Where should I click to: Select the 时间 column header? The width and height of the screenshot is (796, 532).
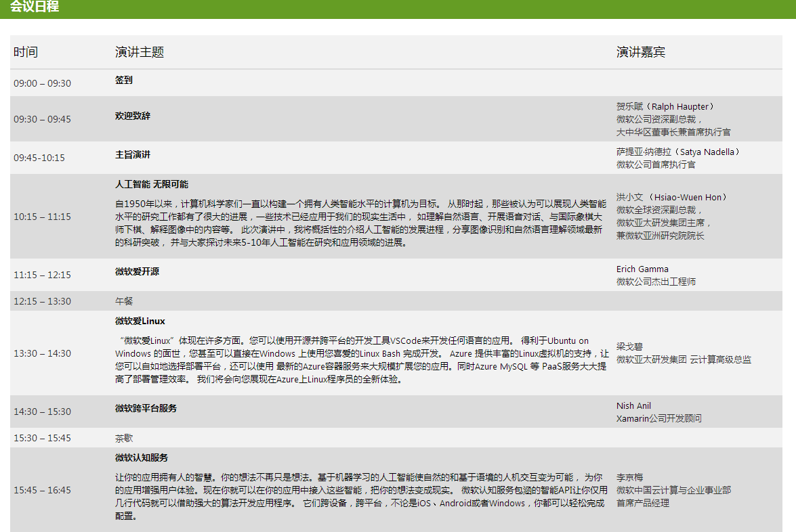point(25,51)
